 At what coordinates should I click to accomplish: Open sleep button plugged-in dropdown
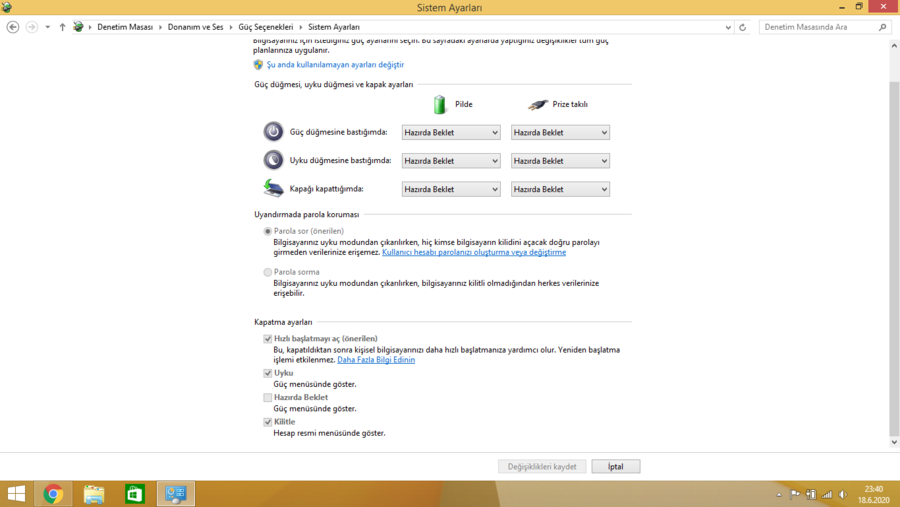tap(560, 161)
